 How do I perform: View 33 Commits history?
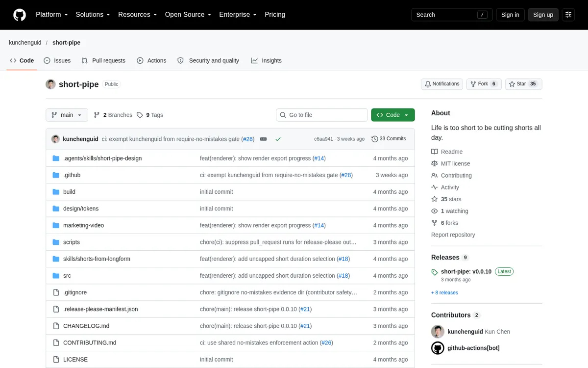coord(389,139)
